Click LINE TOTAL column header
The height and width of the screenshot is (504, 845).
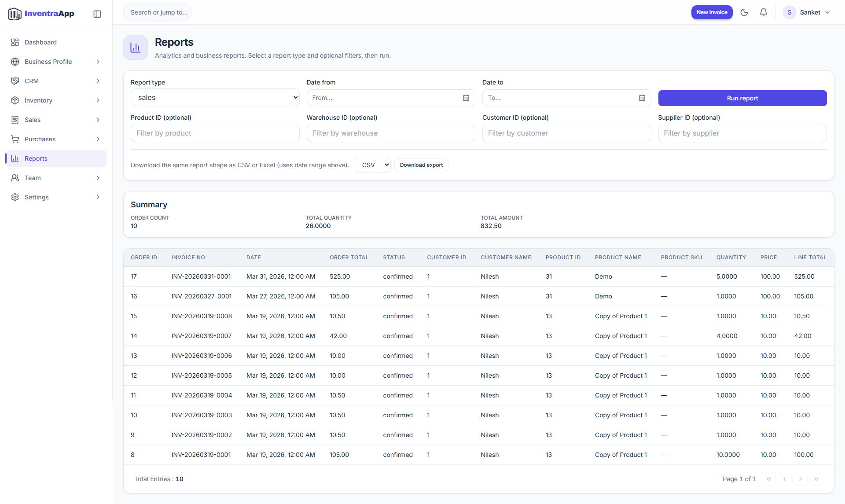pyautogui.click(x=810, y=258)
